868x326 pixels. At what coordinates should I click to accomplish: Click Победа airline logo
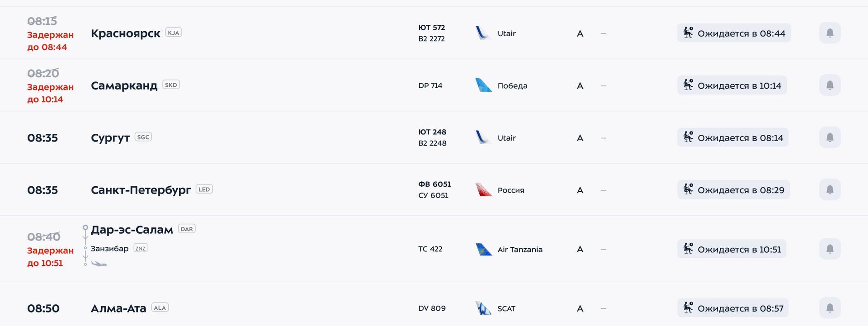[x=483, y=85]
